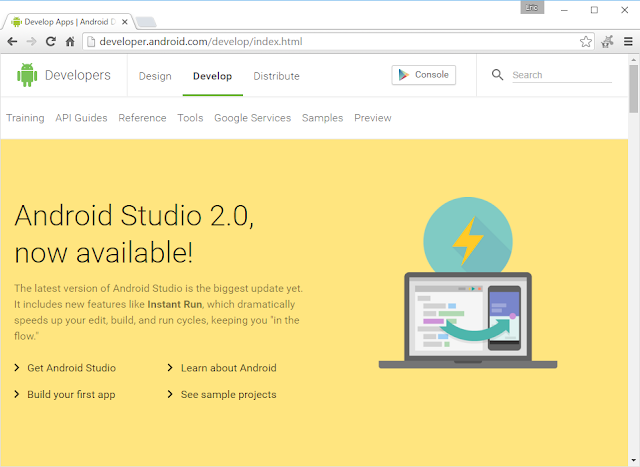The image size is (640, 467).
Task: Click the browser Back arrow
Action: 12,42
